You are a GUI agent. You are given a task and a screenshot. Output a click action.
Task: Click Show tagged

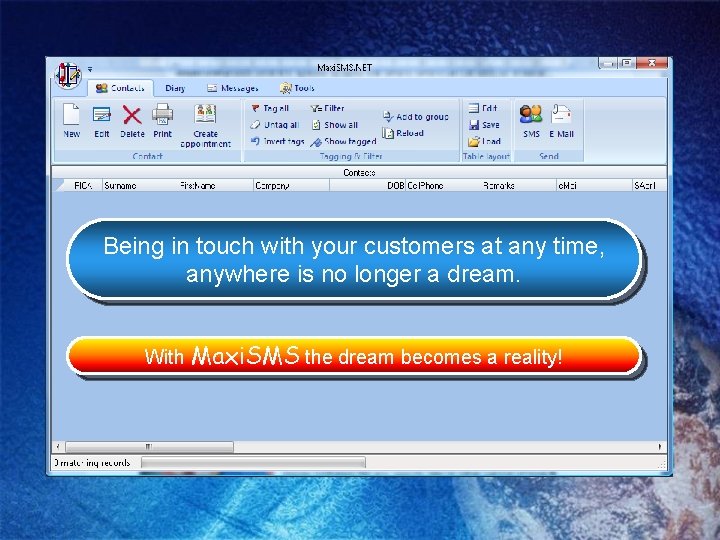[x=343, y=141]
